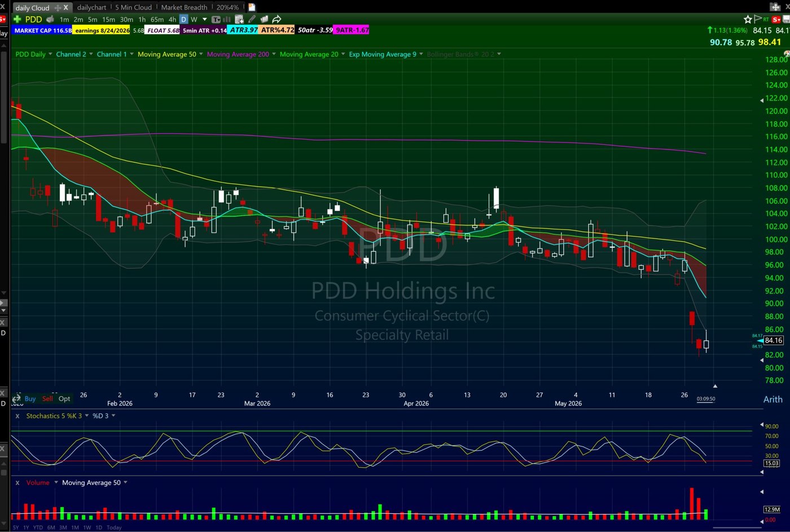Image resolution: width=790 pixels, height=532 pixels.
Task: Close the daily Cloud tab
Action: point(66,7)
